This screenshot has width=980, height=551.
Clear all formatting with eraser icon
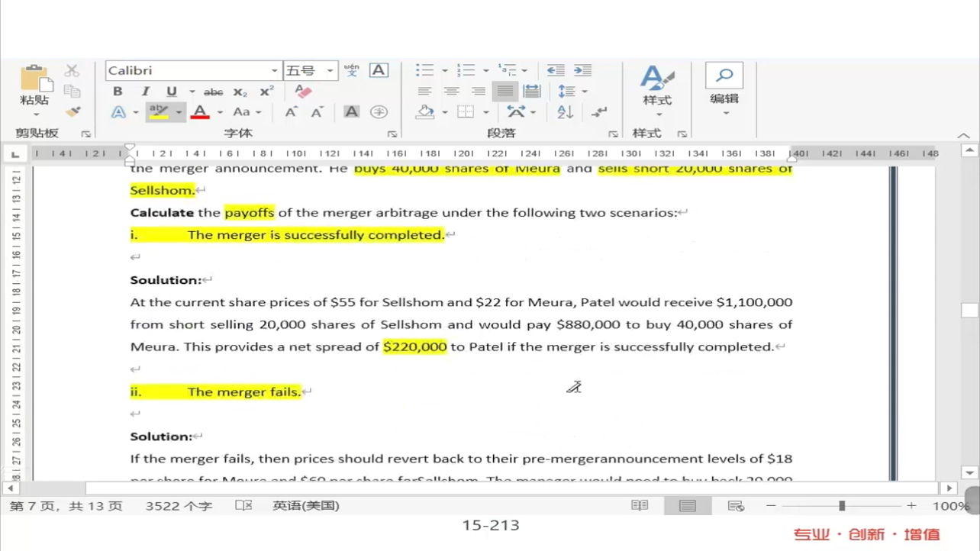point(303,92)
